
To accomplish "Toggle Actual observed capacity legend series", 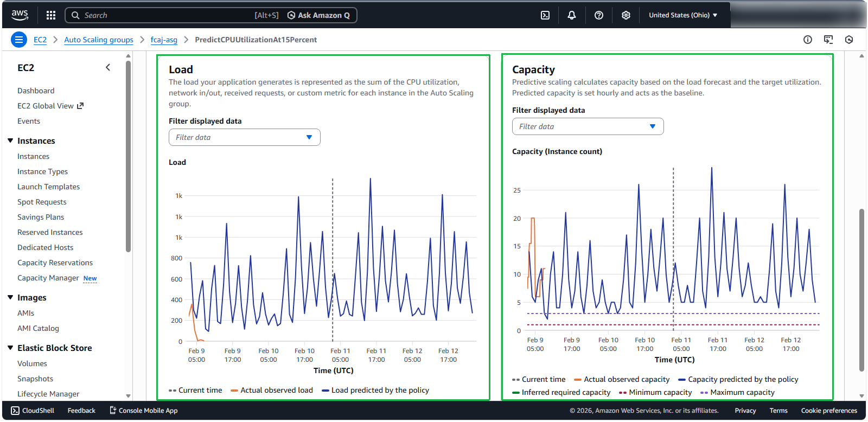I will [622, 379].
